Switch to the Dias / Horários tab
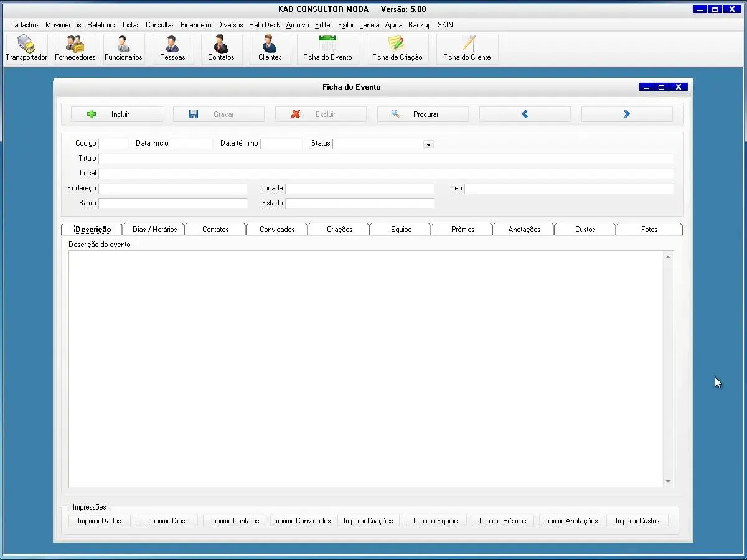 click(154, 230)
